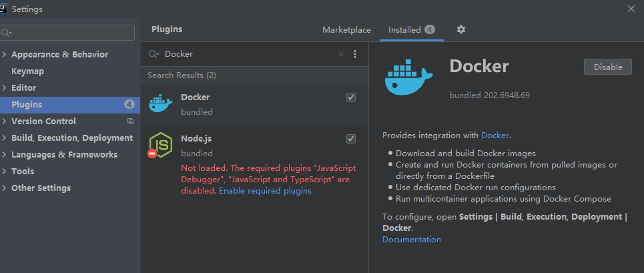Focus the settings search field
Image resolution: width=644 pixels, height=273 pixels.
[x=70, y=32]
